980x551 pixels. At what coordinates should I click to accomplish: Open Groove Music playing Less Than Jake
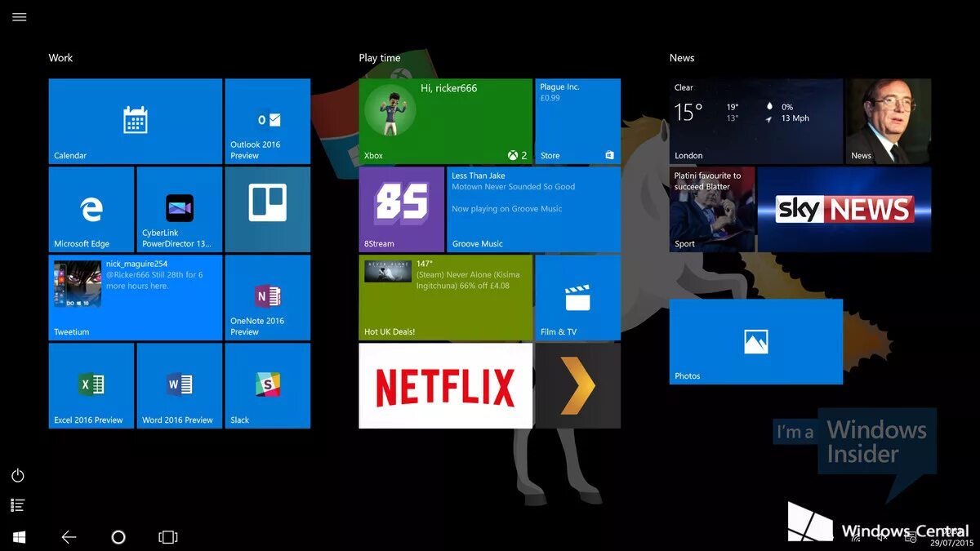tap(533, 209)
